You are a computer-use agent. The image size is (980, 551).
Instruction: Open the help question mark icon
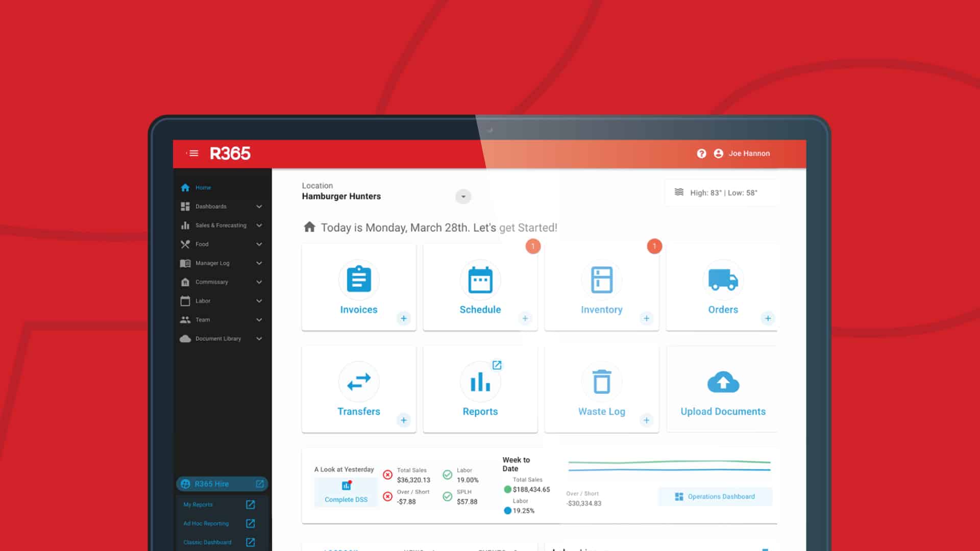click(701, 154)
